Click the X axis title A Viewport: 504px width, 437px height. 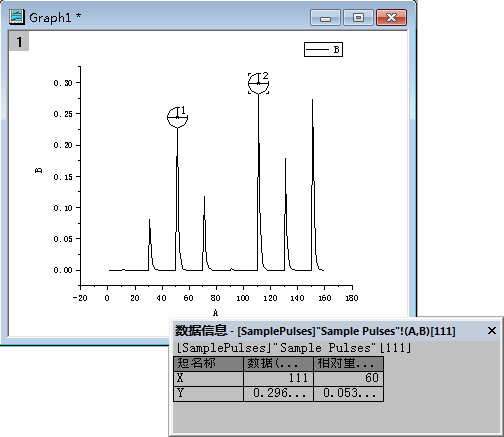[215, 313]
